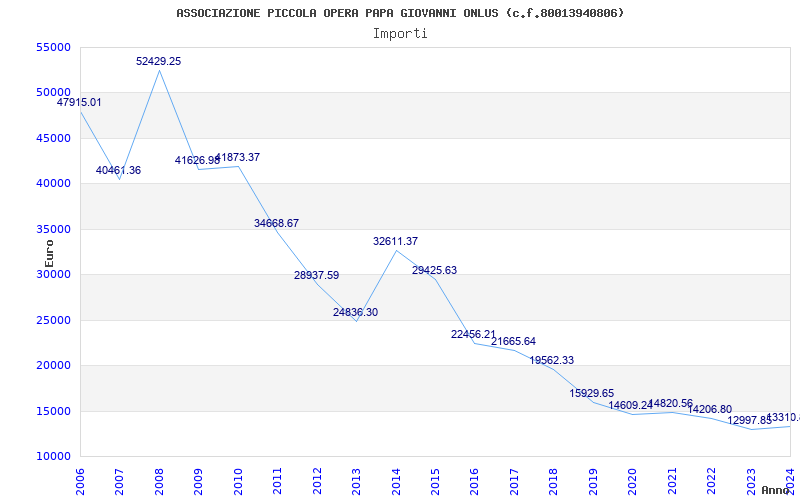The height and width of the screenshot is (500, 800).
Task: Click the 30000 y-axis label
Action: [x=54, y=274]
